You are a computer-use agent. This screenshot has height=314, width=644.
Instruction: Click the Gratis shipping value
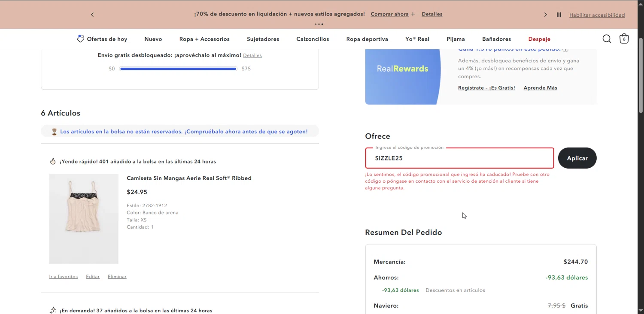tap(579, 306)
